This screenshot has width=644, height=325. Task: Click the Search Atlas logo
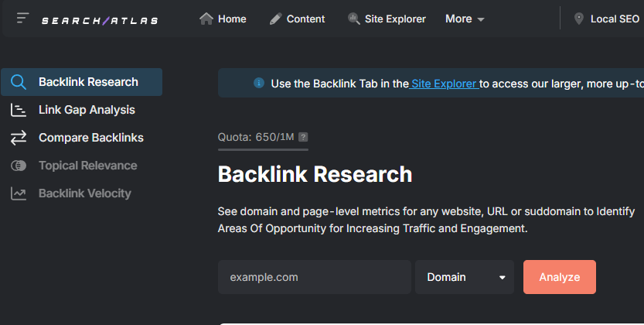(100, 21)
